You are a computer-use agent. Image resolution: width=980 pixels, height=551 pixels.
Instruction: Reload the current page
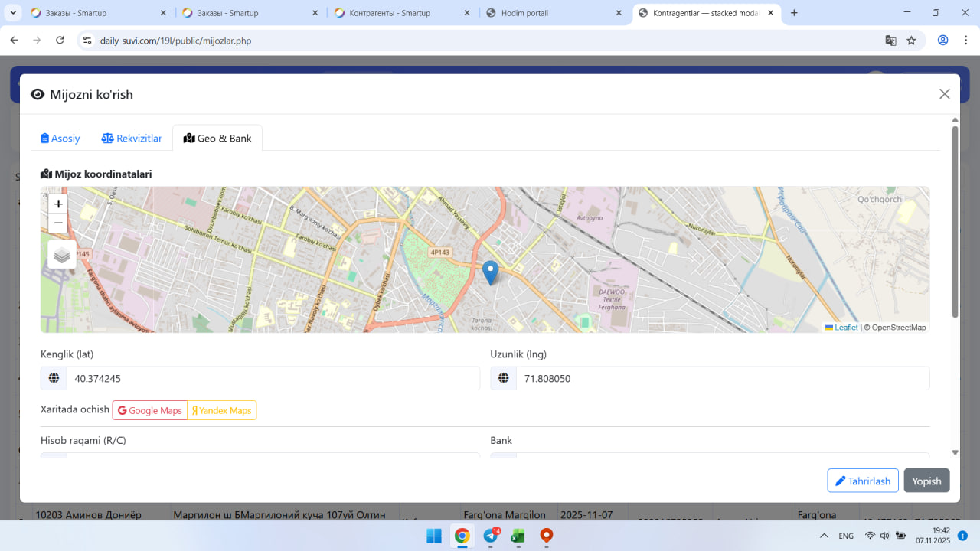pos(60,41)
